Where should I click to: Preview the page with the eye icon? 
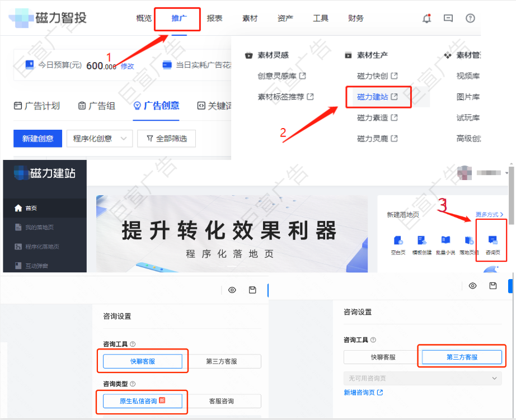[x=232, y=290]
